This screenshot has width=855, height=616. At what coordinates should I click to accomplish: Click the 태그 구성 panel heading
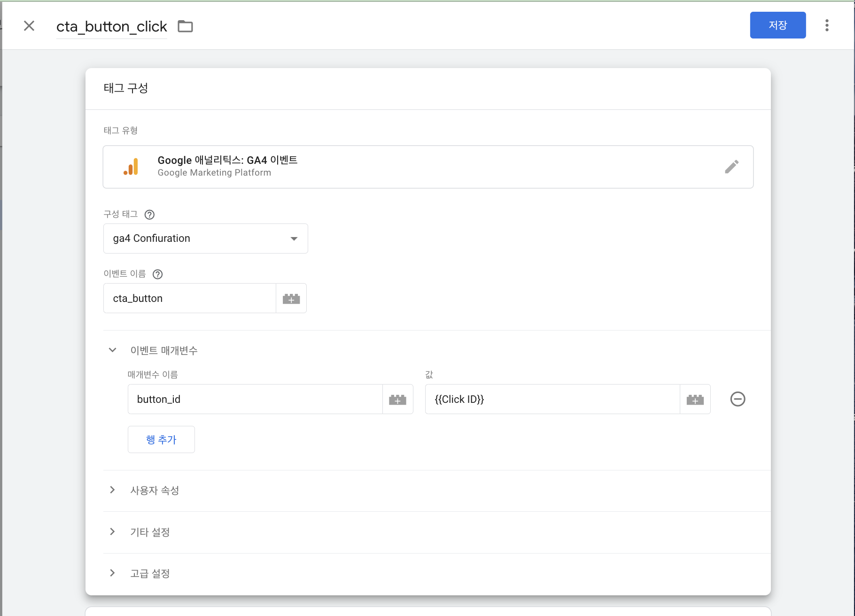126,88
